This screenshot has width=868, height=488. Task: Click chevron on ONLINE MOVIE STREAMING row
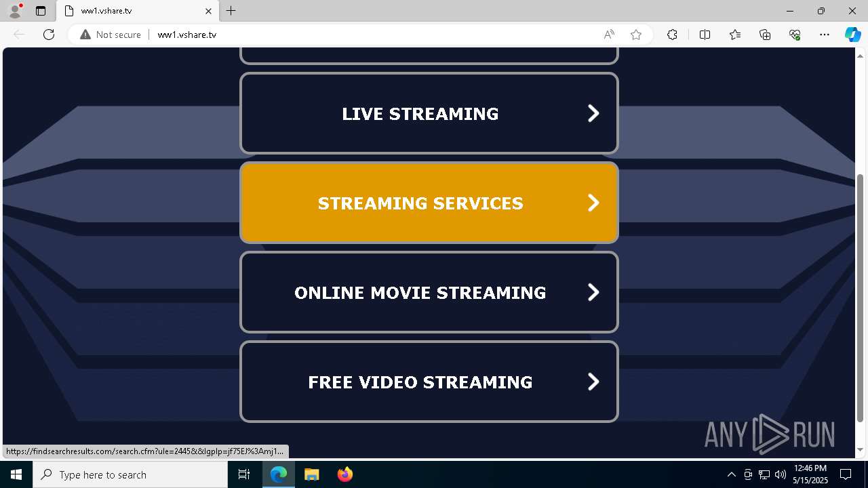click(x=593, y=292)
